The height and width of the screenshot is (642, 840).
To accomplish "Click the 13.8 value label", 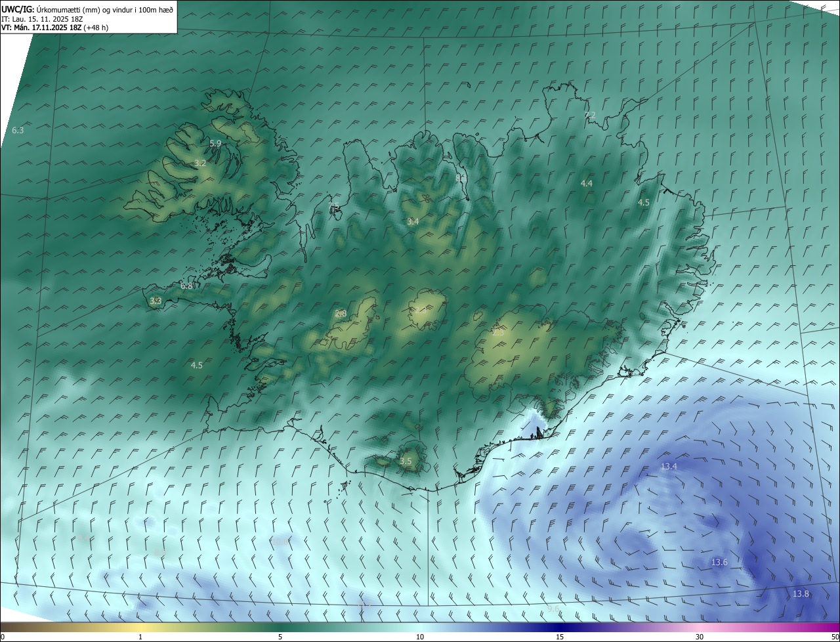I will [x=801, y=593].
